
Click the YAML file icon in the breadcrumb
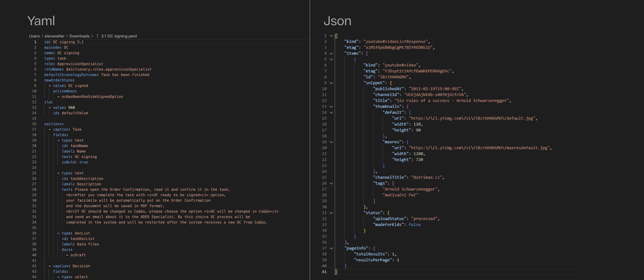click(97, 36)
